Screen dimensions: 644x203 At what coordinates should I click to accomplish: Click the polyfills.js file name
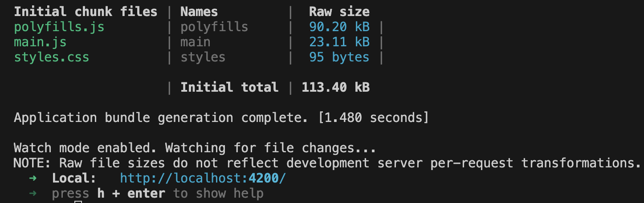point(59,27)
